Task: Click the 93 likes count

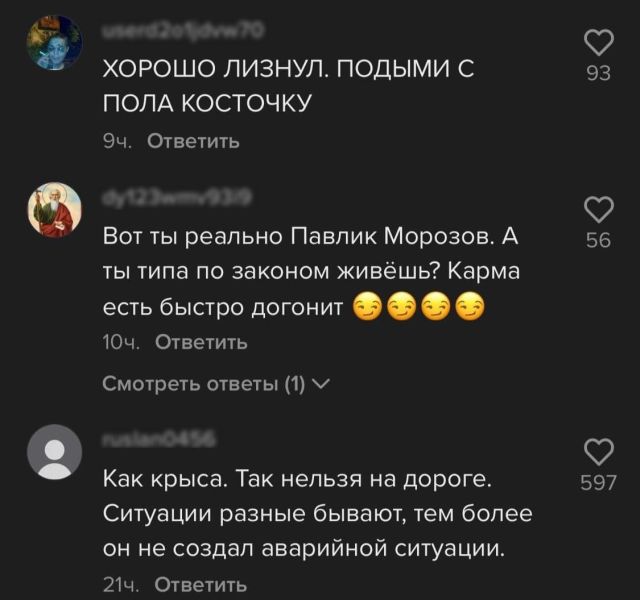Action: [599, 73]
